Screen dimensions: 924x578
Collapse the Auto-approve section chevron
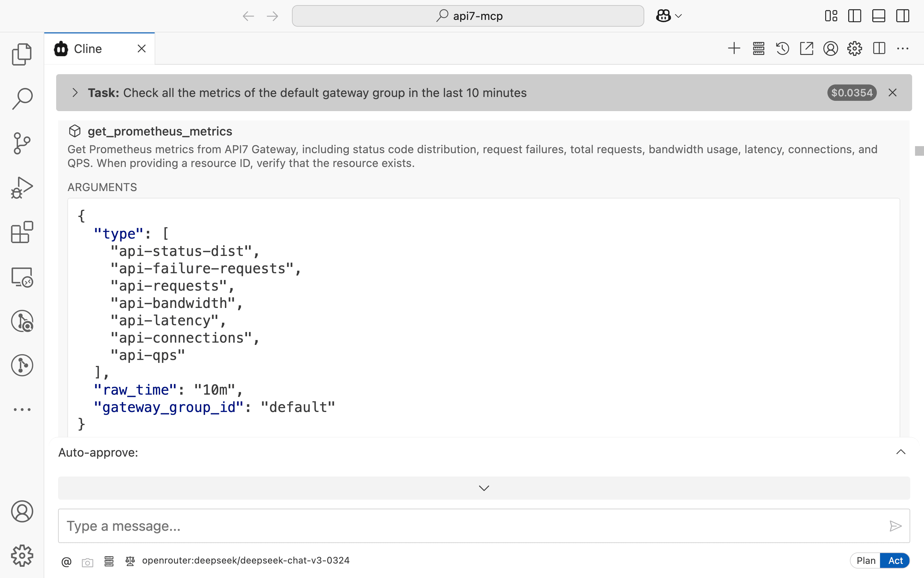pyautogui.click(x=901, y=452)
